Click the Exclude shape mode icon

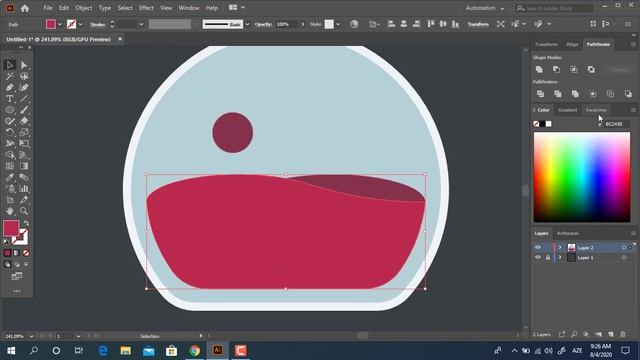click(591, 69)
